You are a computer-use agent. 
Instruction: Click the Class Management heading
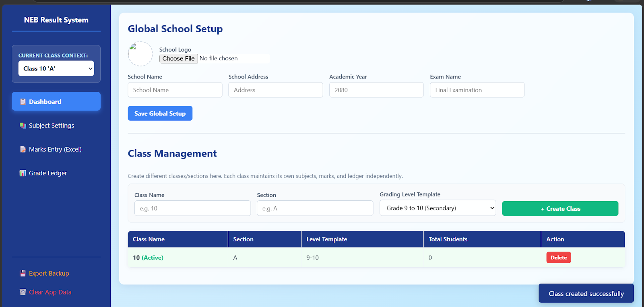[172, 154]
